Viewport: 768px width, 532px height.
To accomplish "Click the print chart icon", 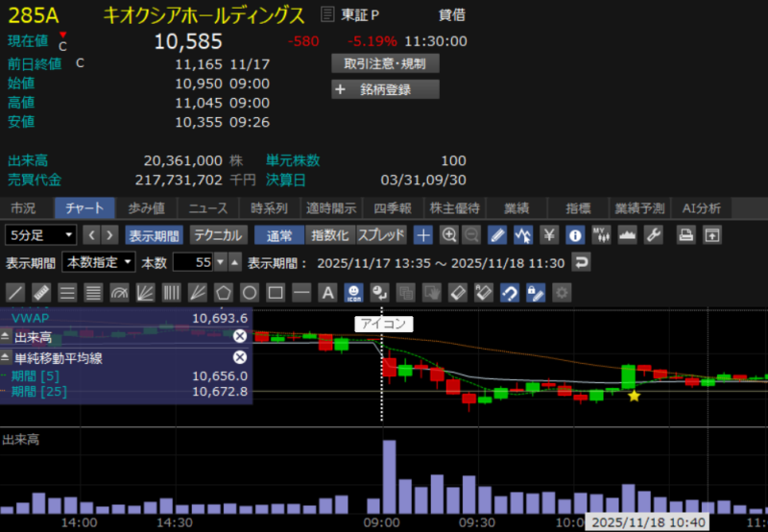I will (x=686, y=235).
